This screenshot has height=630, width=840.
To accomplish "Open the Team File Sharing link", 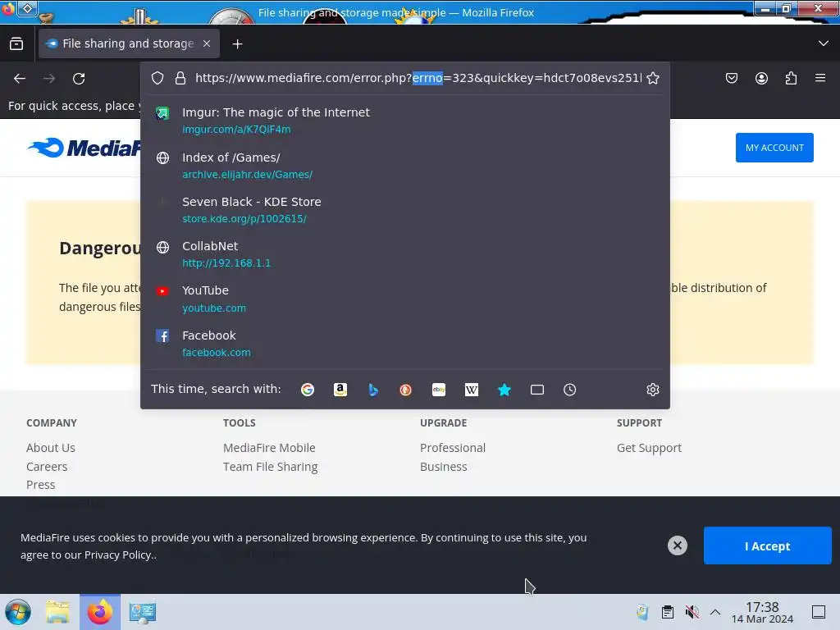I will point(270,467).
